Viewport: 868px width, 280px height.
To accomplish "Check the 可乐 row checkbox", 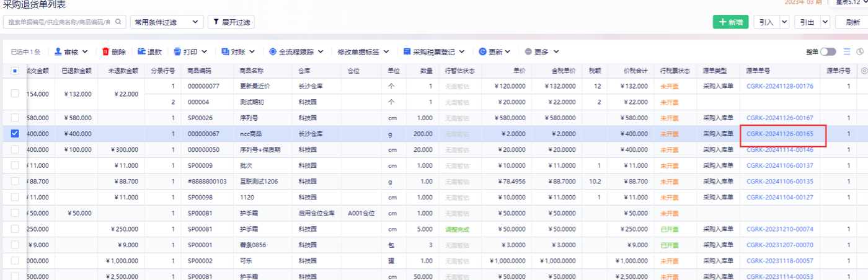I will click(15, 261).
